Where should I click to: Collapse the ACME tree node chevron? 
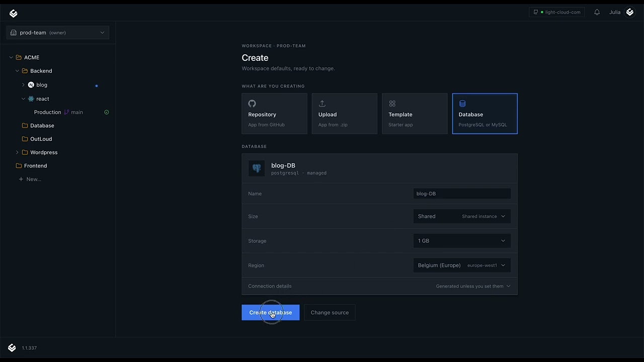click(11, 57)
